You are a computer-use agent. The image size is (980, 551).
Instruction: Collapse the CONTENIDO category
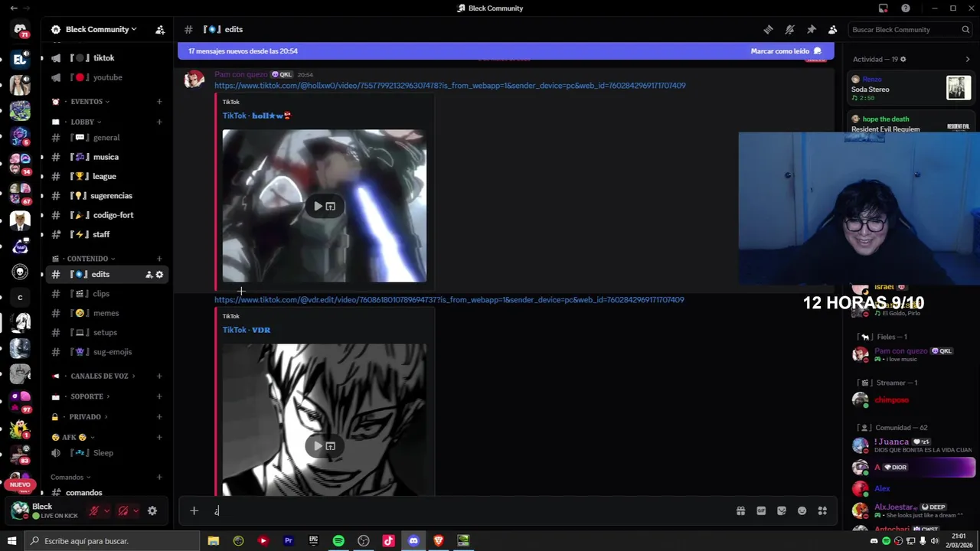click(x=87, y=259)
